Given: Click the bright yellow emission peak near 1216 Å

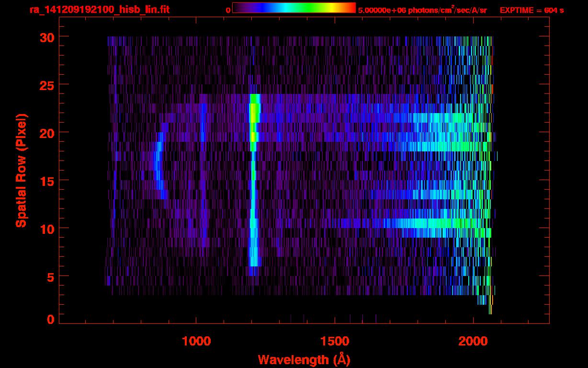Looking at the screenshot, I should click(x=253, y=117).
